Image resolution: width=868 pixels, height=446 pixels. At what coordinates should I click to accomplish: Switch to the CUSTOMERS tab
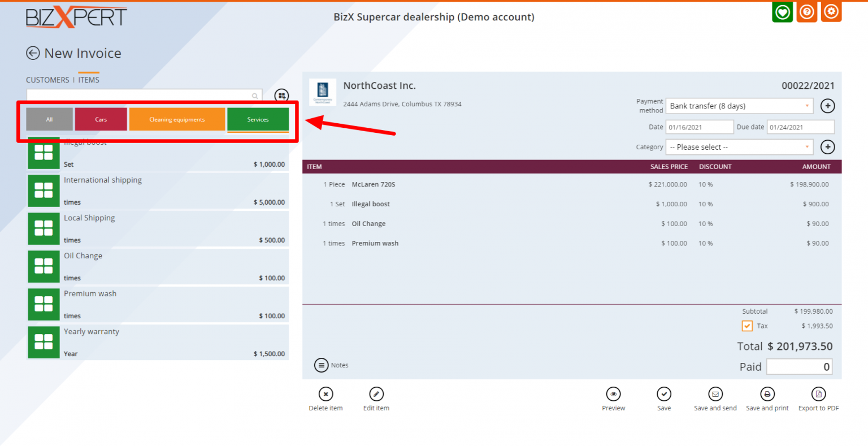(x=47, y=80)
